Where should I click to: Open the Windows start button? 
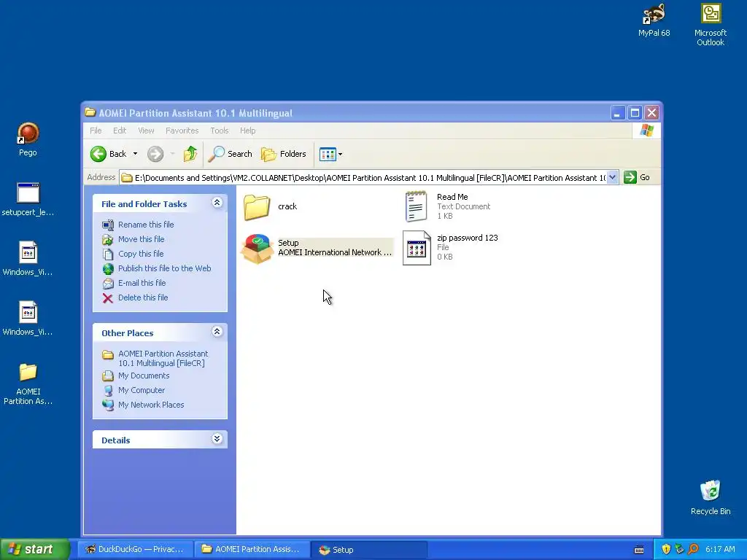tap(35, 550)
